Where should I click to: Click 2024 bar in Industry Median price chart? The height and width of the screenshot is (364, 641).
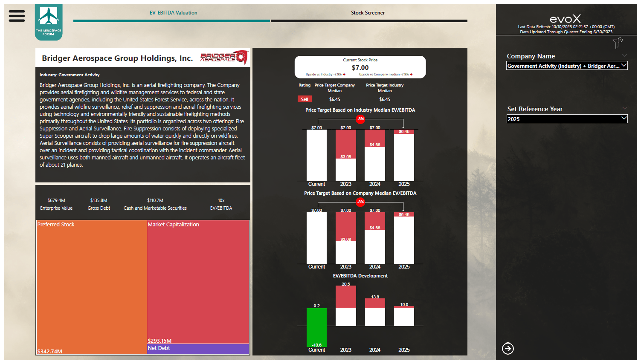(375, 155)
